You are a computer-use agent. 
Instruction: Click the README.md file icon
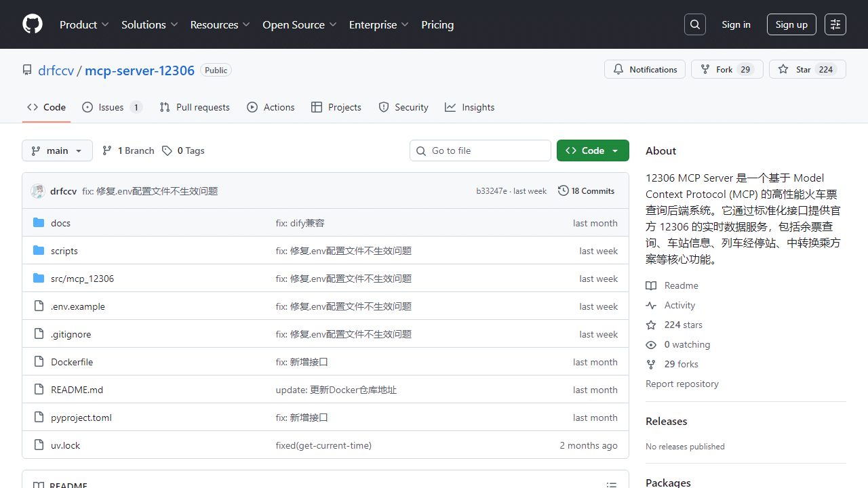[39, 390]
